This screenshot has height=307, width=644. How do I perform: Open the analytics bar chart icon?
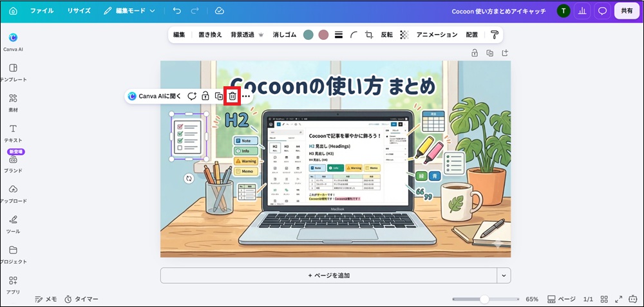point(582,11)
